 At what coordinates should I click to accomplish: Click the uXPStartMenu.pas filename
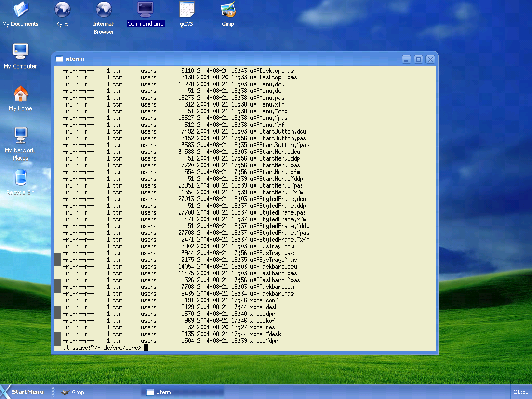coord(275,165)
